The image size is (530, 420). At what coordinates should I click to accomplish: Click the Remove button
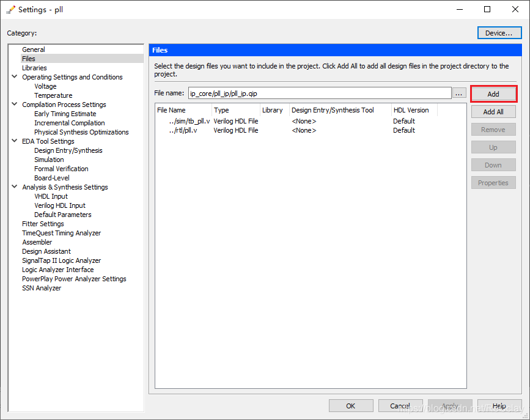pyautogui.click(x=493, y=130)
